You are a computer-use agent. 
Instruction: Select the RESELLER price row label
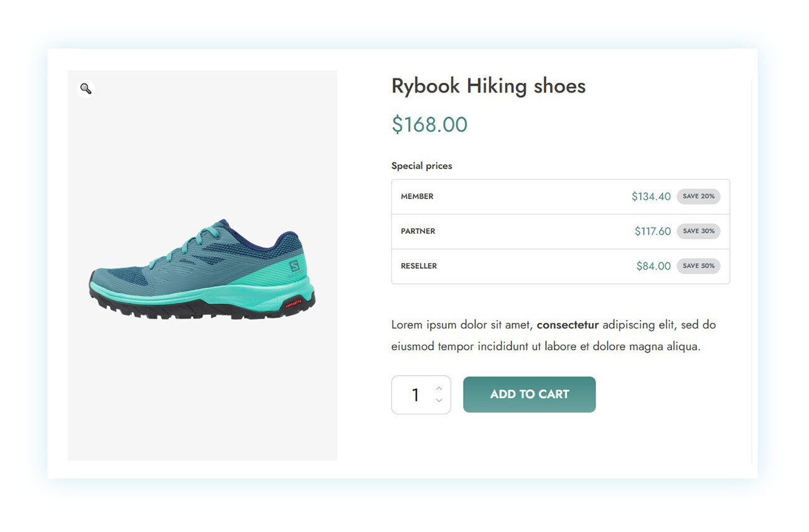pos(419,266)
